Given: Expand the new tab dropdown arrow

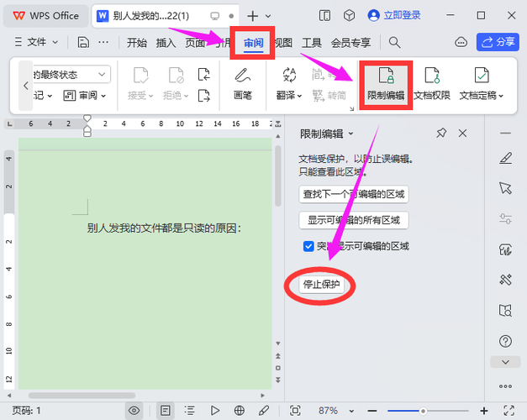Looking at the screenshot, I should pos(268,16).
